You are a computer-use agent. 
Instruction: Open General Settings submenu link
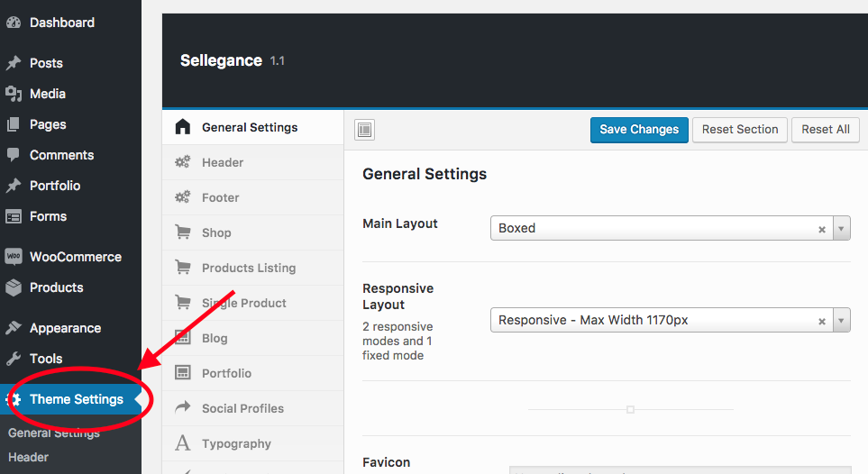[54, 433]
